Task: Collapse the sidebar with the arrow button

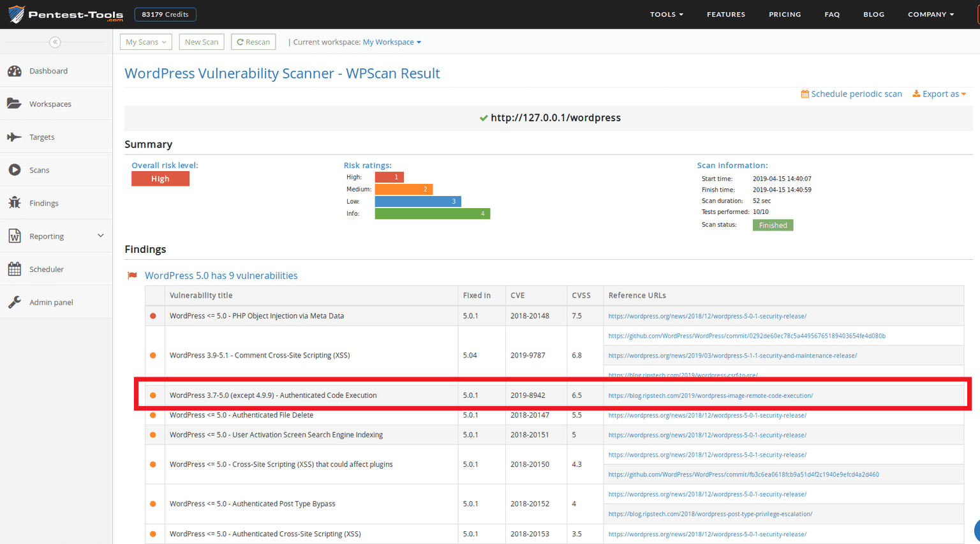Action: tap(56, 42)
